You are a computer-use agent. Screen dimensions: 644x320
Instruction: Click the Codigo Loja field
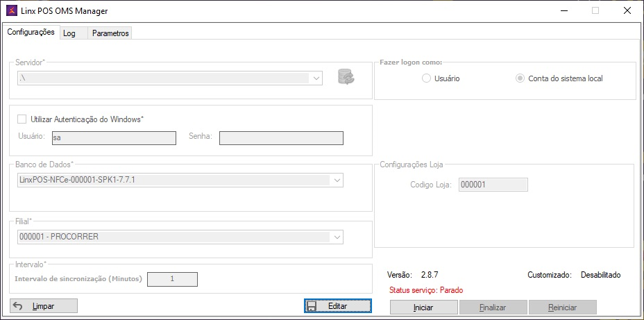(493, 185)
